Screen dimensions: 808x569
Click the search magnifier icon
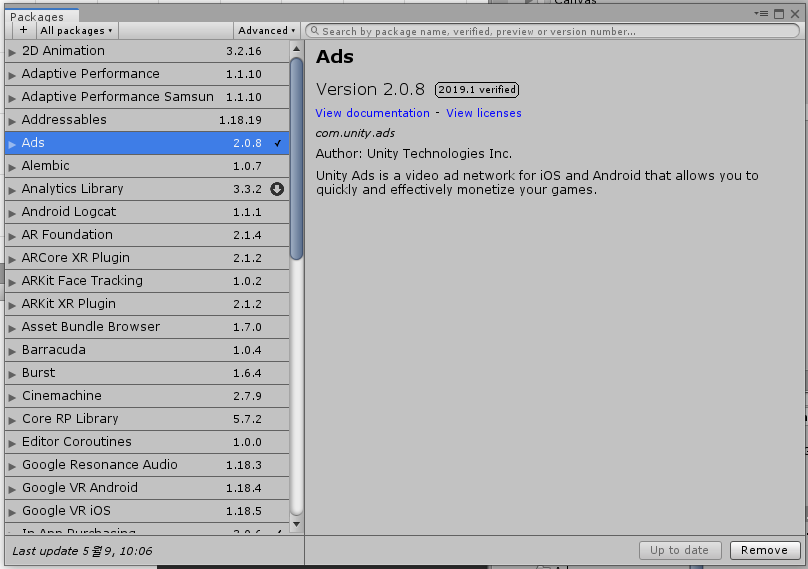pos(314,31)
